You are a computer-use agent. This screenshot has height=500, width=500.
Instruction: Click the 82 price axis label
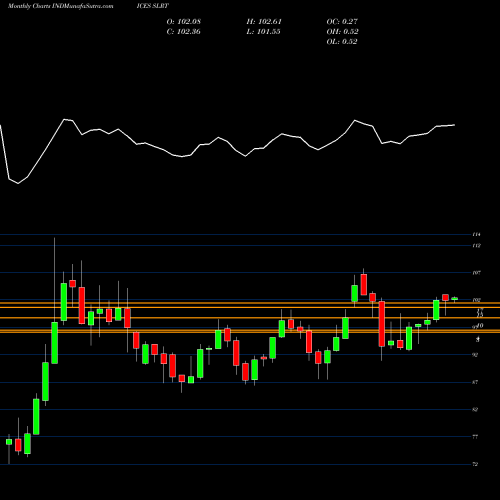tap(475, 410)
